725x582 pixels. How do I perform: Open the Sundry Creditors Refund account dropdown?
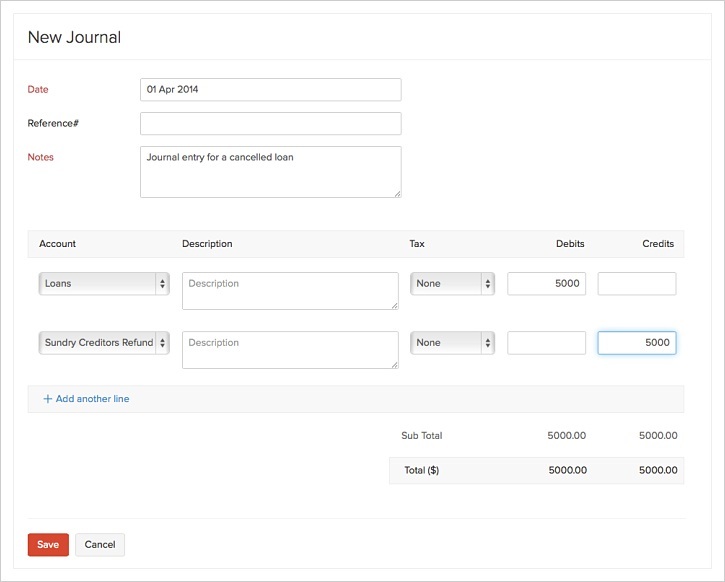(x=104, y=343)
